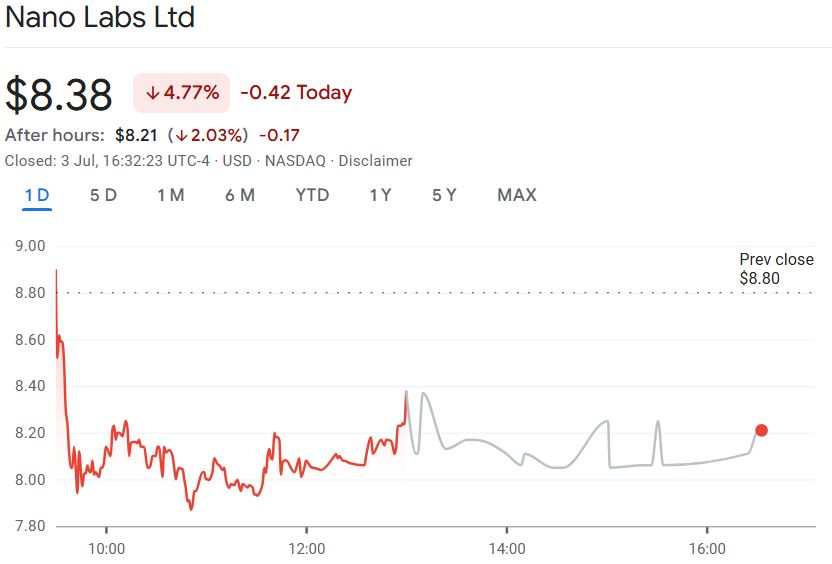
Task: Click the 14:00 time axis label
Action: click(x=507, y=548)
